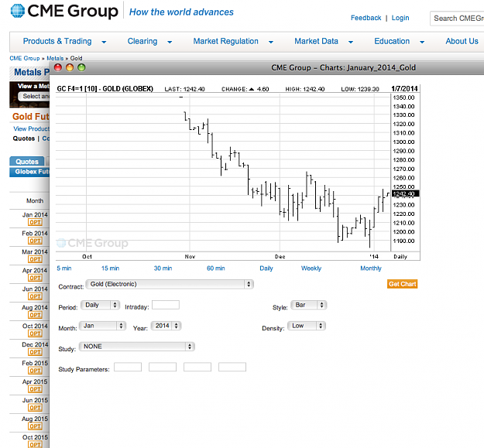Click the Quotes link under Gold Futures

coord(24,139)
